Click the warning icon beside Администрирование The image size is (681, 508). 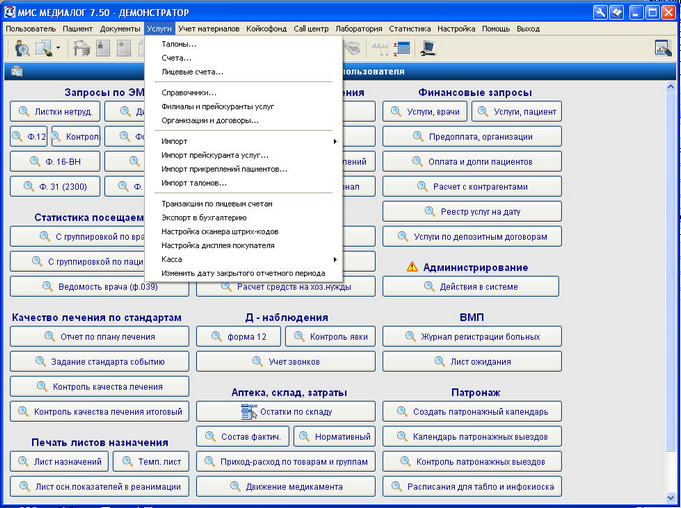[x=412, y=267]
